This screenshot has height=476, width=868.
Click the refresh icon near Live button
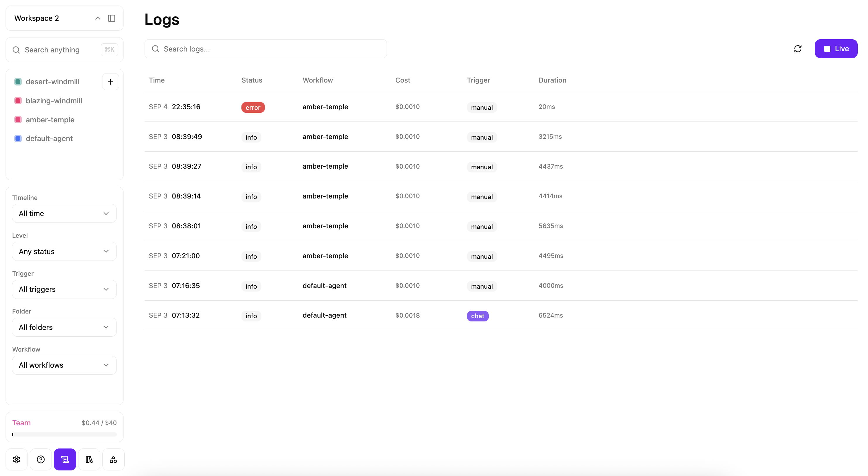pyautogui.click(x=798, y=49)
